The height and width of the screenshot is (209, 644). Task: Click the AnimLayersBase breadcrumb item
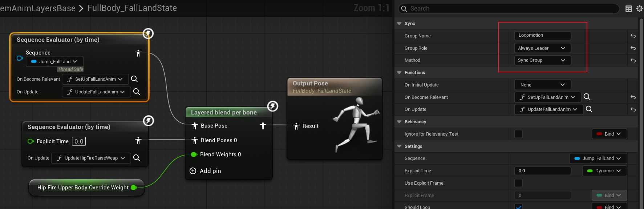point(38,8)
